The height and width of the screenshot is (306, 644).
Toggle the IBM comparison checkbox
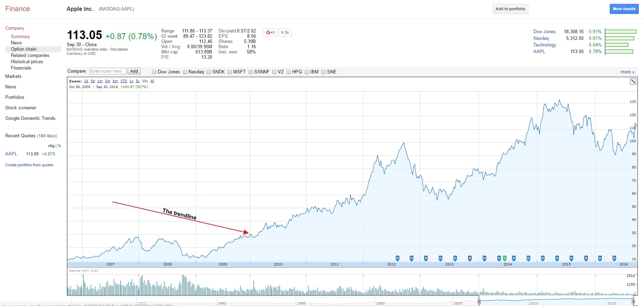click(x=307, y=72)
